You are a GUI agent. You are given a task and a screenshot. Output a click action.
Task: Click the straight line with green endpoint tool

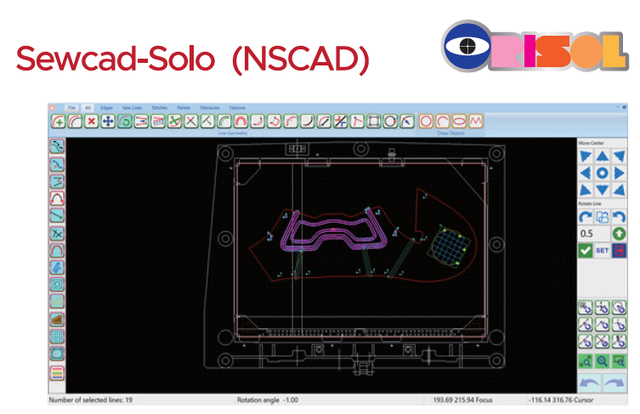pyautogui.click(x=57, y=215)
